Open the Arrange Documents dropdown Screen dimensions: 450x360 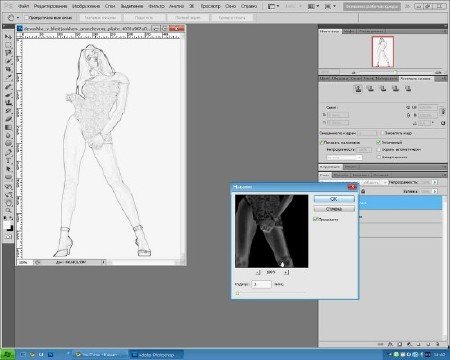[x=313, y=6]
